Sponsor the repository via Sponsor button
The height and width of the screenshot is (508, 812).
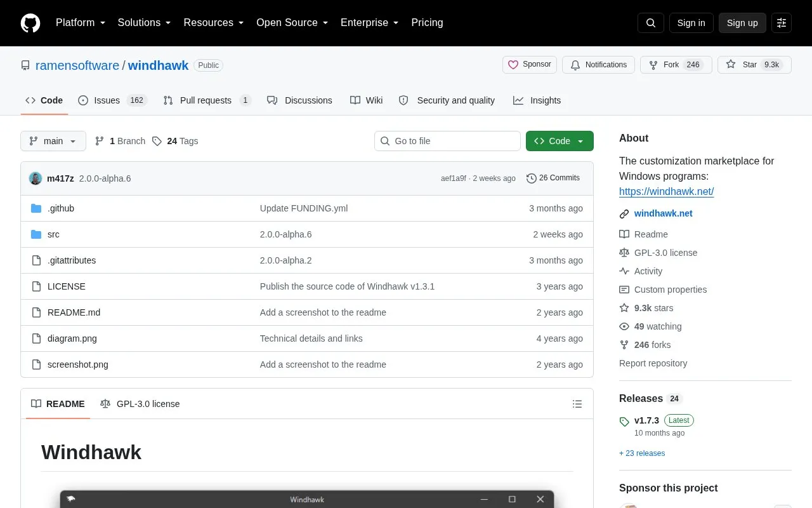pos(530,65)
